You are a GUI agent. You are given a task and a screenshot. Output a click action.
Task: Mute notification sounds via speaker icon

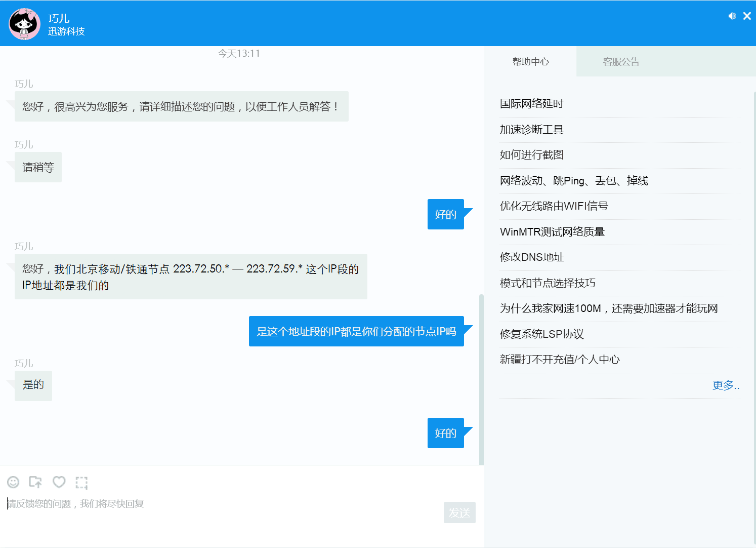[x=732, y=16]
